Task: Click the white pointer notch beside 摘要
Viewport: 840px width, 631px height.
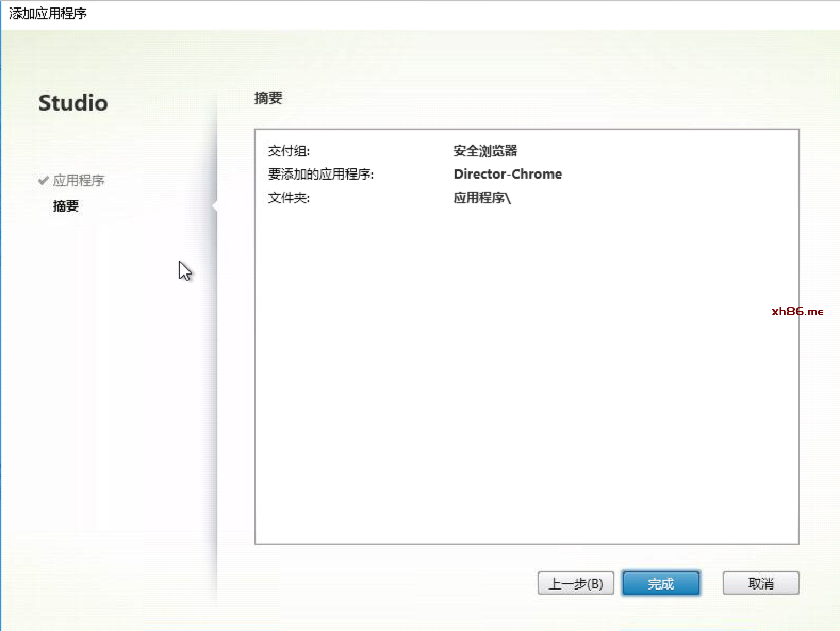Action: pos(215,206)
